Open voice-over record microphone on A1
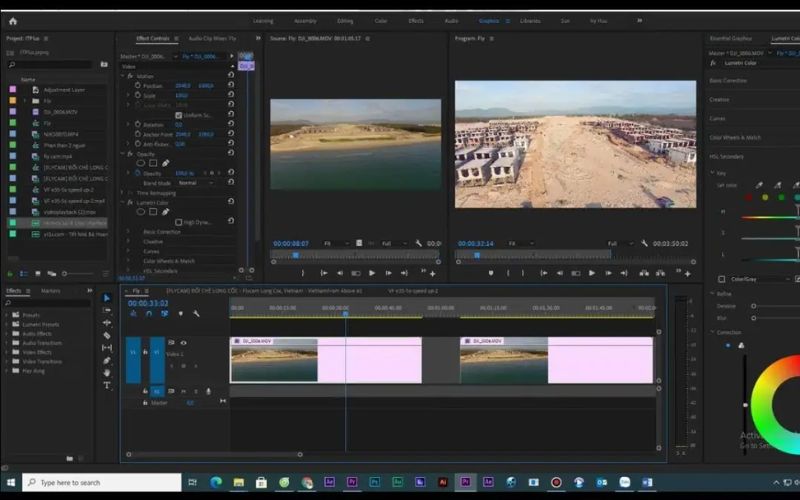800x500 pixels. pos(208,391)
